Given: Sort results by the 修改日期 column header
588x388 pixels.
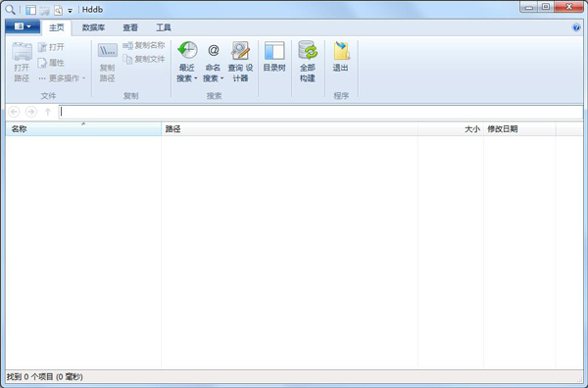Looking at the screenshot, I should point(519,129).
